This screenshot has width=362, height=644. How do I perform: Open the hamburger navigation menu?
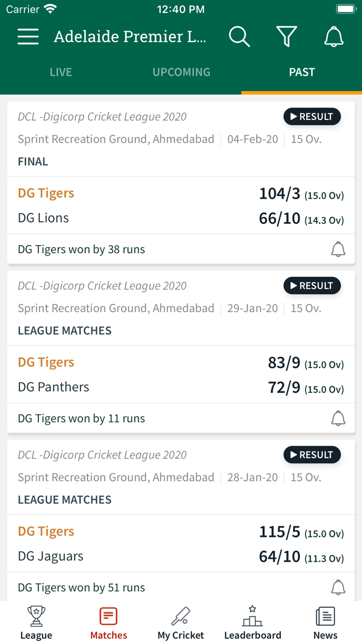(x=28, y=36)
